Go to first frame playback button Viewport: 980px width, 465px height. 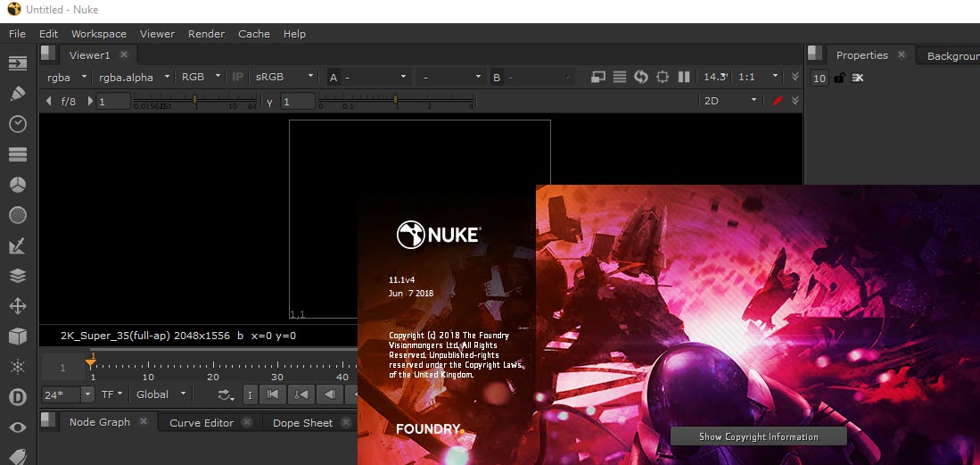click(273, 394)
